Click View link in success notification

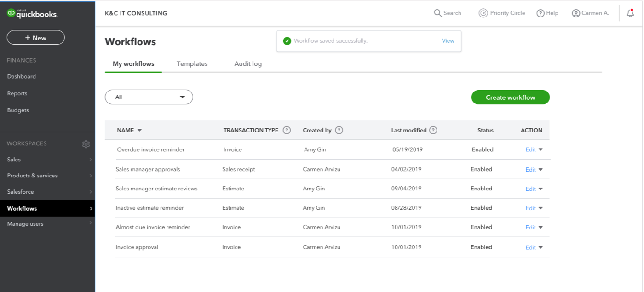[x=448, y=41]
